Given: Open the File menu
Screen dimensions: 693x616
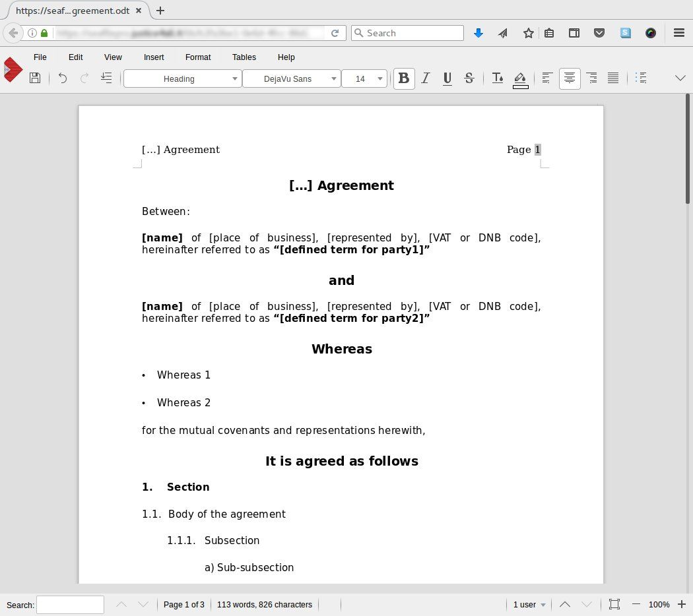Looking at the screenshot, I should coord(40,57).
